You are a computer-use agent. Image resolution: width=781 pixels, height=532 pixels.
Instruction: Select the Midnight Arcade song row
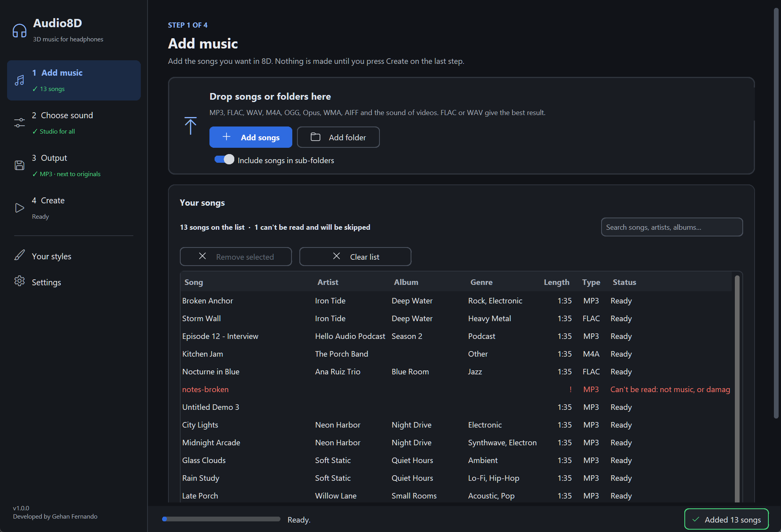tap(456, 443)
